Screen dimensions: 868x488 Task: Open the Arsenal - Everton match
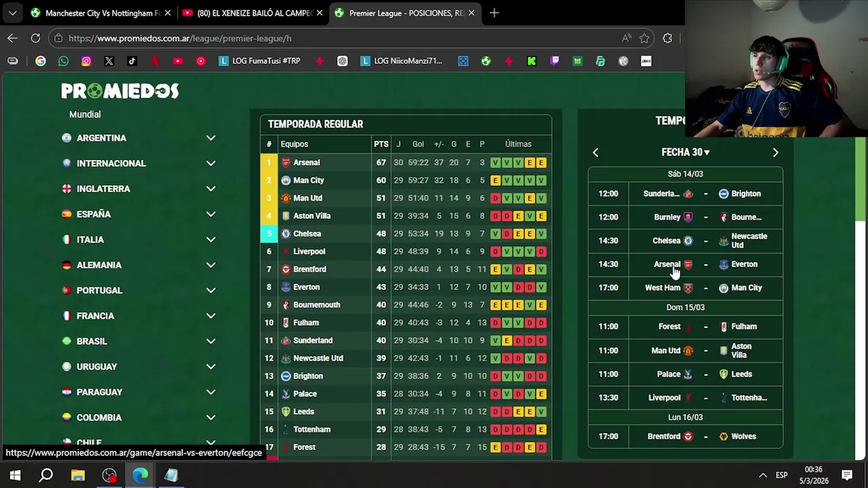pos(686,264)
